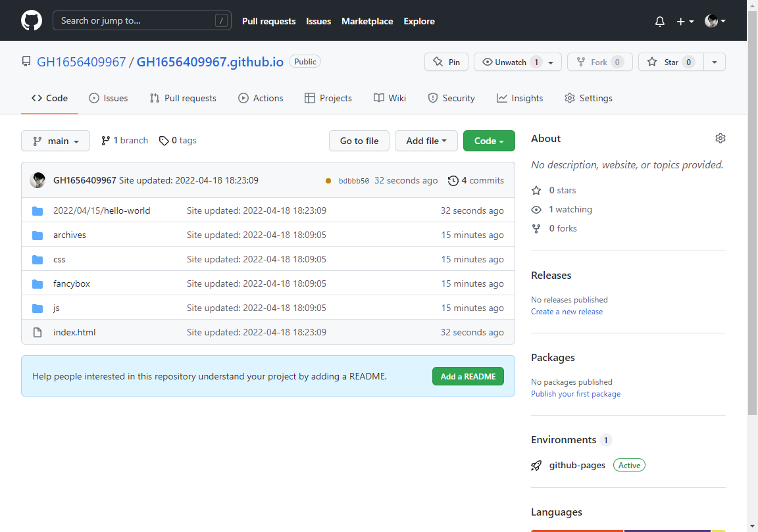Click the pending status dot beside bdbbb50
The width and height of the screenshot is (758, 532).
(x=328, y=181)
